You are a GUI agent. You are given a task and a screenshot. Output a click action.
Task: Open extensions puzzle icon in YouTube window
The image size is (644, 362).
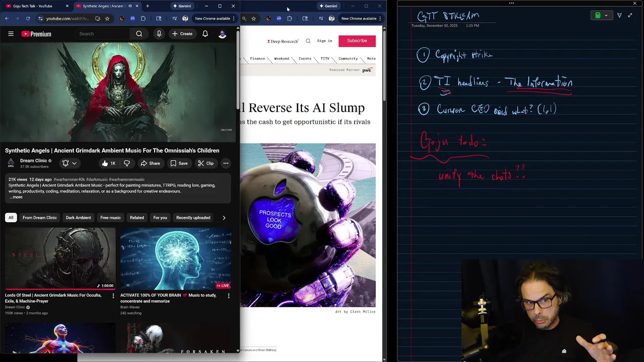(143, 19)
